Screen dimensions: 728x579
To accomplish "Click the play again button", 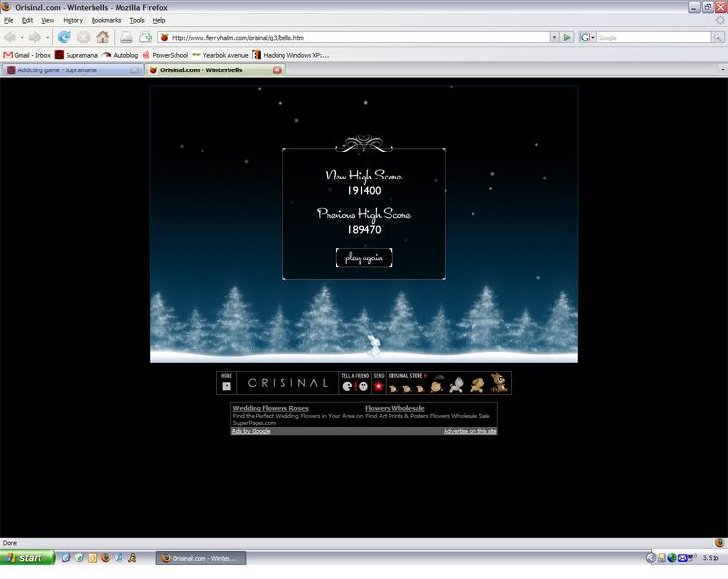I will point(364,258).
